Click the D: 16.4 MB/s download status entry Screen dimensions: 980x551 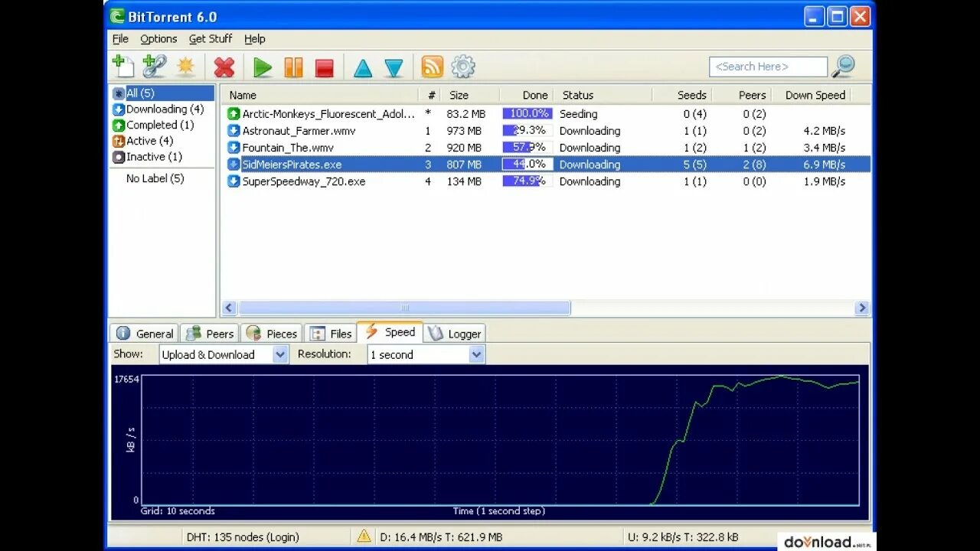441,537
